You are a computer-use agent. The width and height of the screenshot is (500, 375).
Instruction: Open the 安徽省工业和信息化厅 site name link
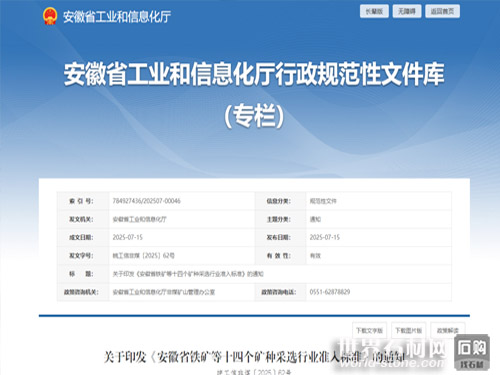[x=117, y=17]
